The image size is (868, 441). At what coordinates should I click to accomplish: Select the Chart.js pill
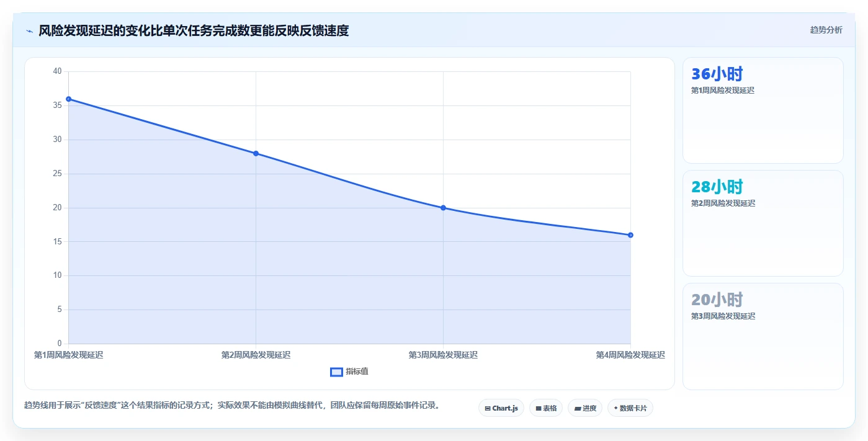click(x=501, y=408)
